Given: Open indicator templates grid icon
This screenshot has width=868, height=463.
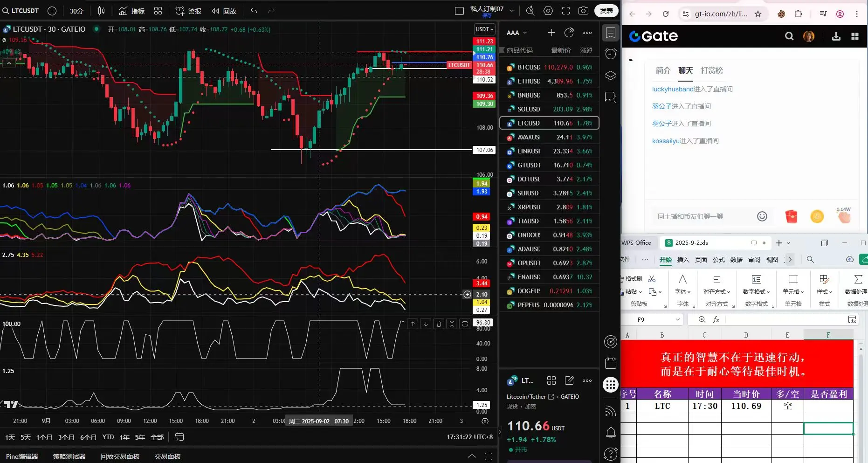Looking at the screenshot, I should 158,11.
